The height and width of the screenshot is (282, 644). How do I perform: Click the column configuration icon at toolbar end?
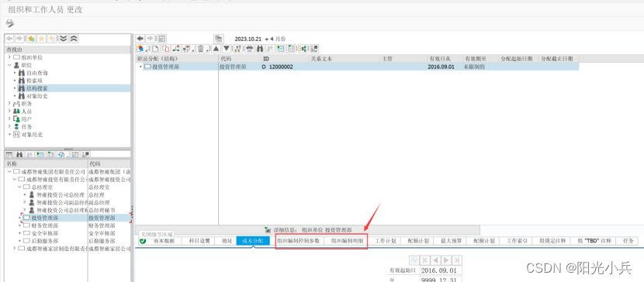[x=314, y=49]
